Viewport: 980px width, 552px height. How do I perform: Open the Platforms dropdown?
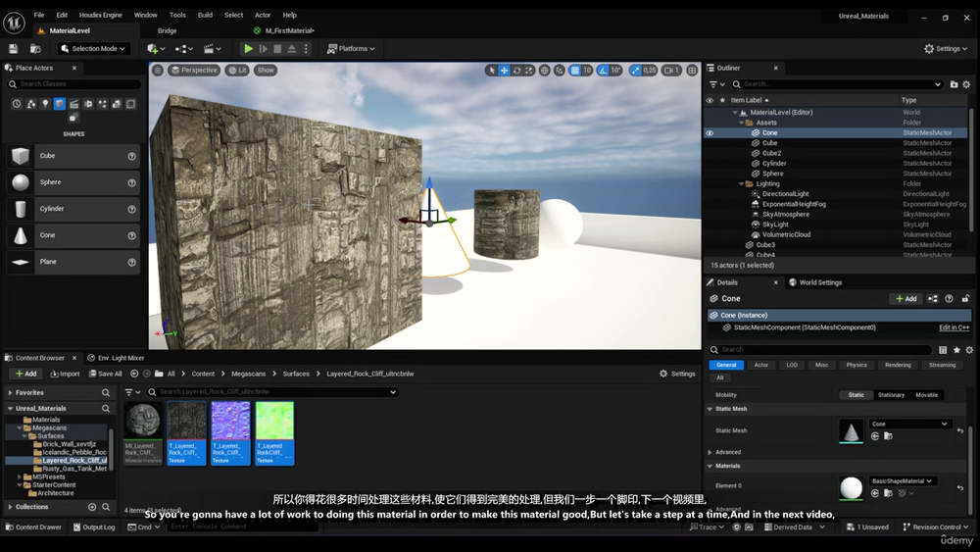[x=351, y=48]
